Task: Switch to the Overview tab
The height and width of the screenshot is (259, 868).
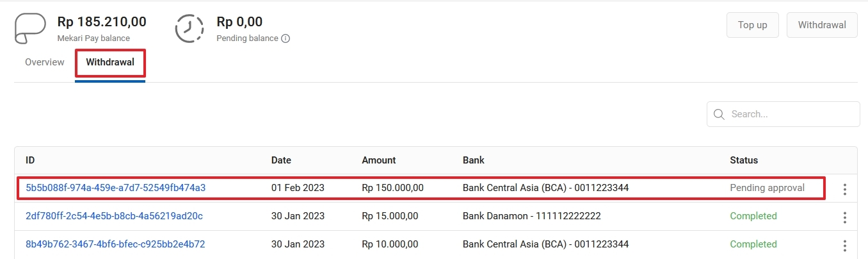Action: point(45,62)
